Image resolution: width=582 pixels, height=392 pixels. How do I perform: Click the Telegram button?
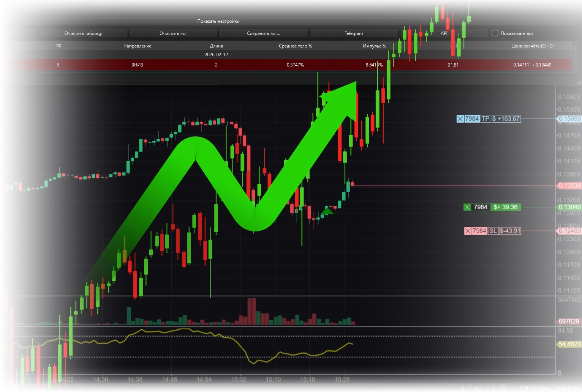pyautogui.click(x=354, y=33)
